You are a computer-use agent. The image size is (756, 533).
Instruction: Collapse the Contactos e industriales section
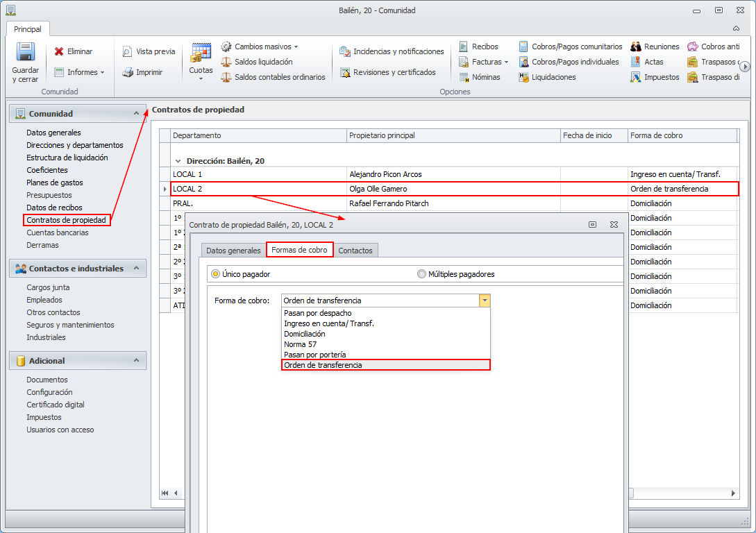point(137,268)
